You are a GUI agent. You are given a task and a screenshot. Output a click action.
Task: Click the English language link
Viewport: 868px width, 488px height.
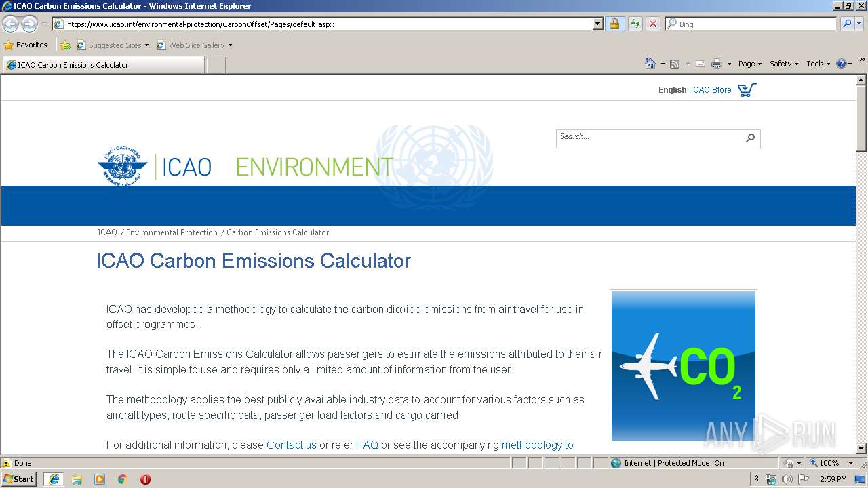click(672, 90)
